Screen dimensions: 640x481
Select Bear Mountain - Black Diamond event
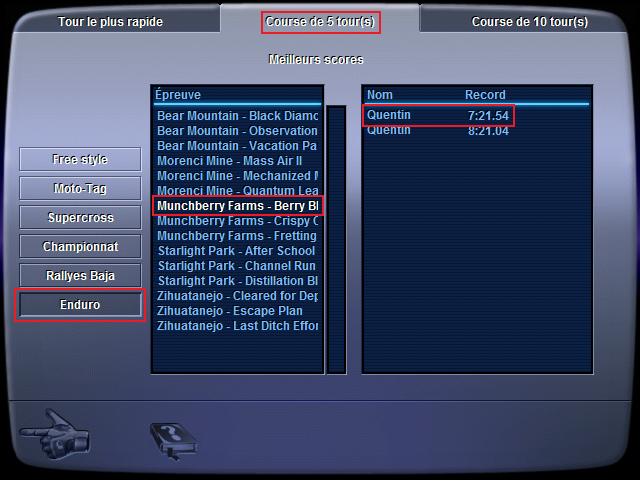click(x=237, y=116)
